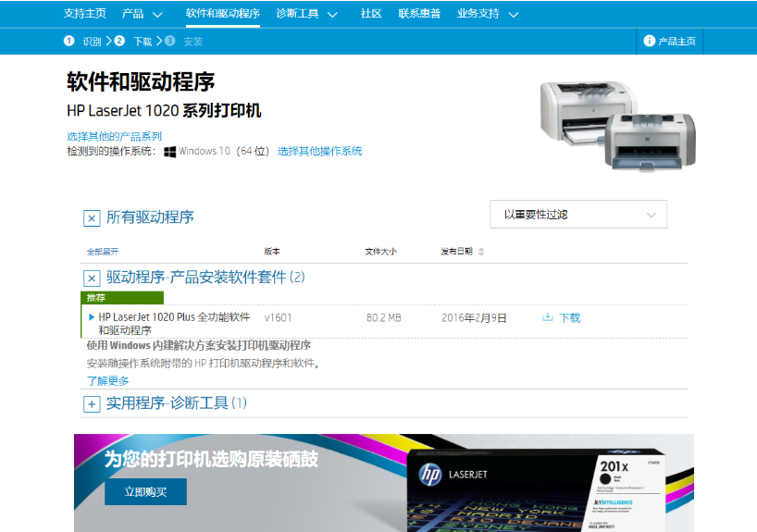This screenshot has width=757, height=532.
Task: Click the step 3 安装 circle icon
Action: 170,42
